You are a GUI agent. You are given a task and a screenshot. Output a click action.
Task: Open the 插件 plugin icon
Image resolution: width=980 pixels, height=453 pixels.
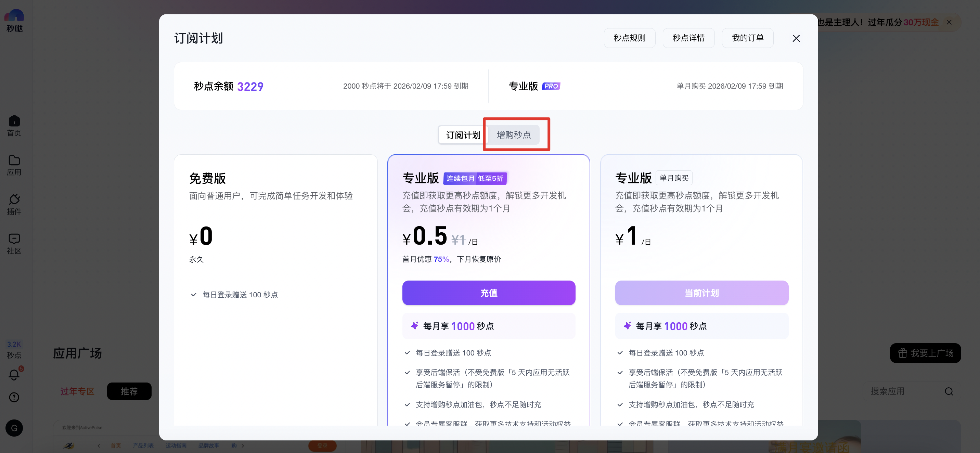pyautogui.click(x=14, y=200)
